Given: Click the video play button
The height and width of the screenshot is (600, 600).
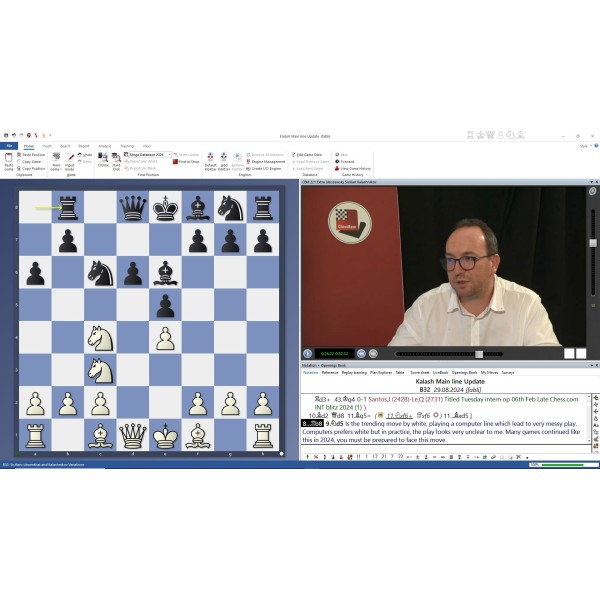Looking at the screenshot, I should click(x=307, y=354).
